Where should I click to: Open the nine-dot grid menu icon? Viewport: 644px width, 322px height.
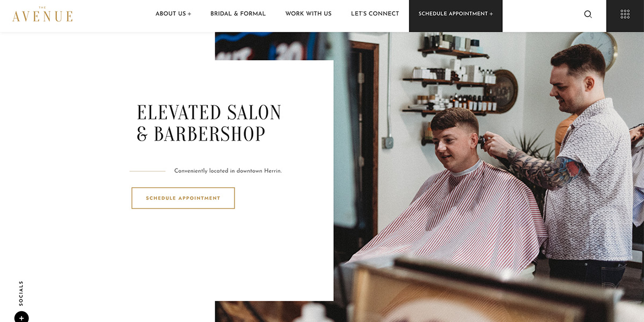pyautogui.click(x=625, y=14)
